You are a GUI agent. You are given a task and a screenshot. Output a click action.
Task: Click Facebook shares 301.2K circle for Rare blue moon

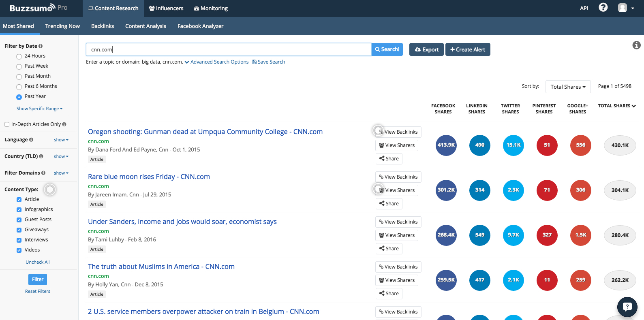click(x=446, y=190)
